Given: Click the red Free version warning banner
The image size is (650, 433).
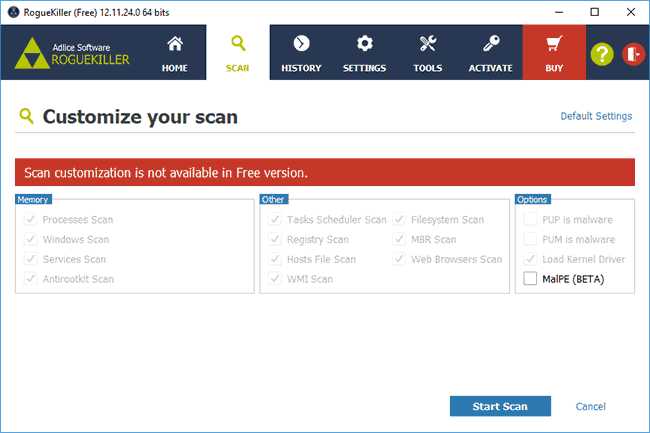Looking at the screenshot, I should tap(325, 173).
